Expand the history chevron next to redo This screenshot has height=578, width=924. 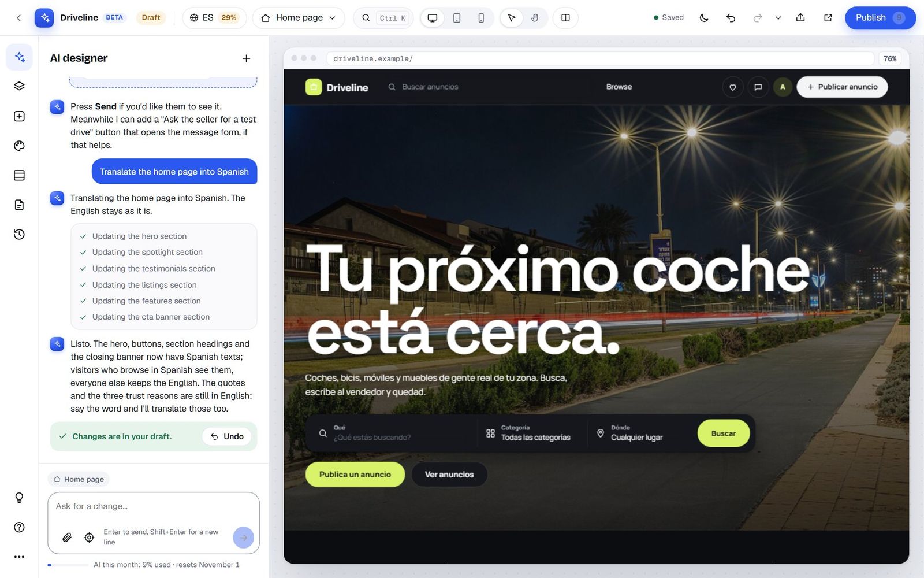[x=778, y=18]
